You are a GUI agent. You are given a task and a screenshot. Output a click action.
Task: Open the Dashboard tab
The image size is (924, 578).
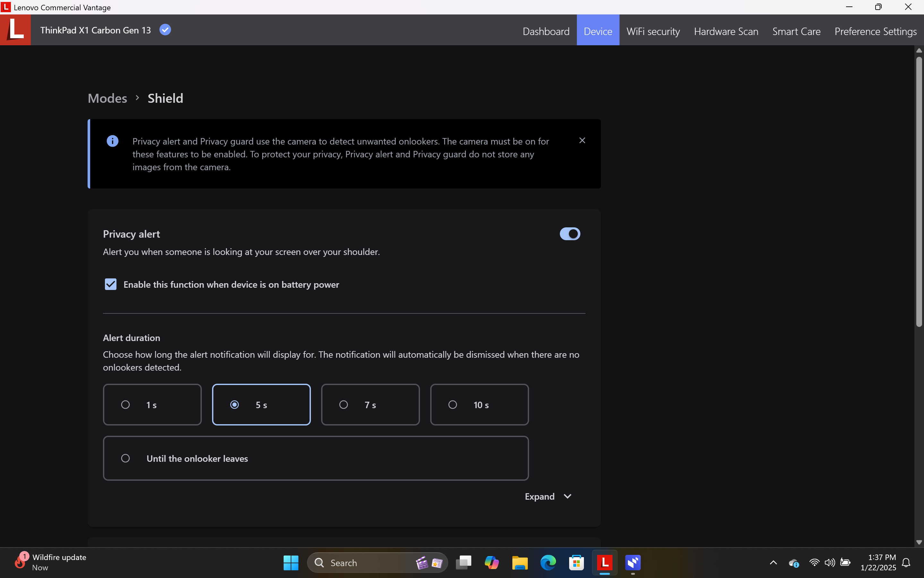click(546, 31)
